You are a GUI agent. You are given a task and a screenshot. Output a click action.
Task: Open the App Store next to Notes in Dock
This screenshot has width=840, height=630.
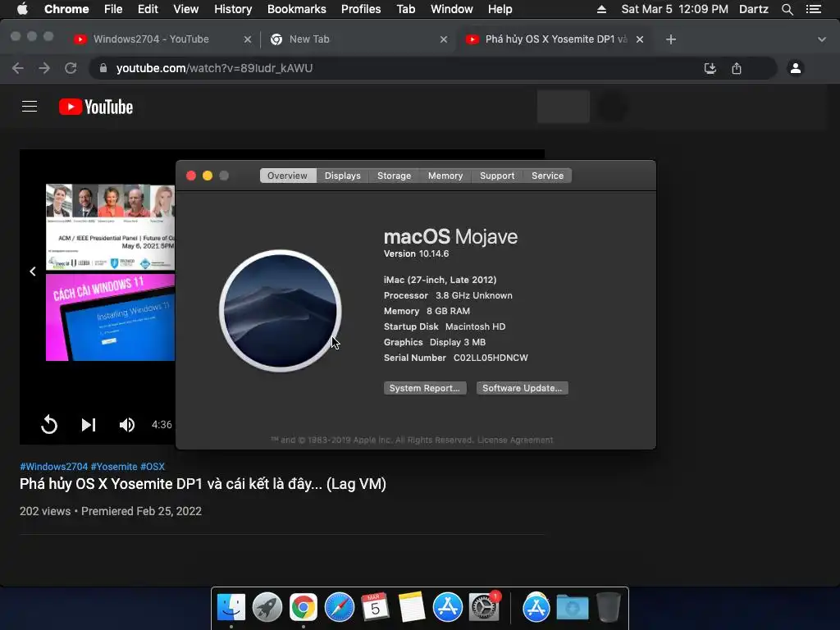pyautogui.click(x=447, y=607)
